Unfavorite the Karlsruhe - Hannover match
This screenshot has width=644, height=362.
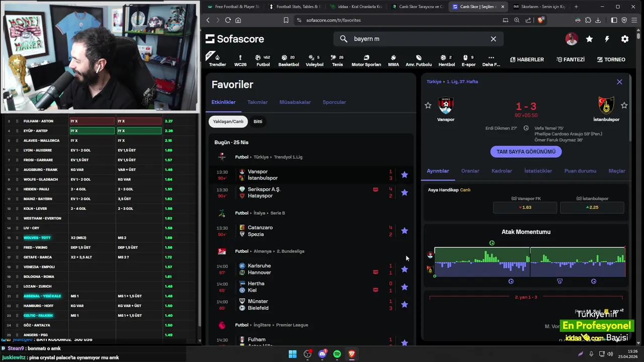pyautogui.click(x=405, y=269)
